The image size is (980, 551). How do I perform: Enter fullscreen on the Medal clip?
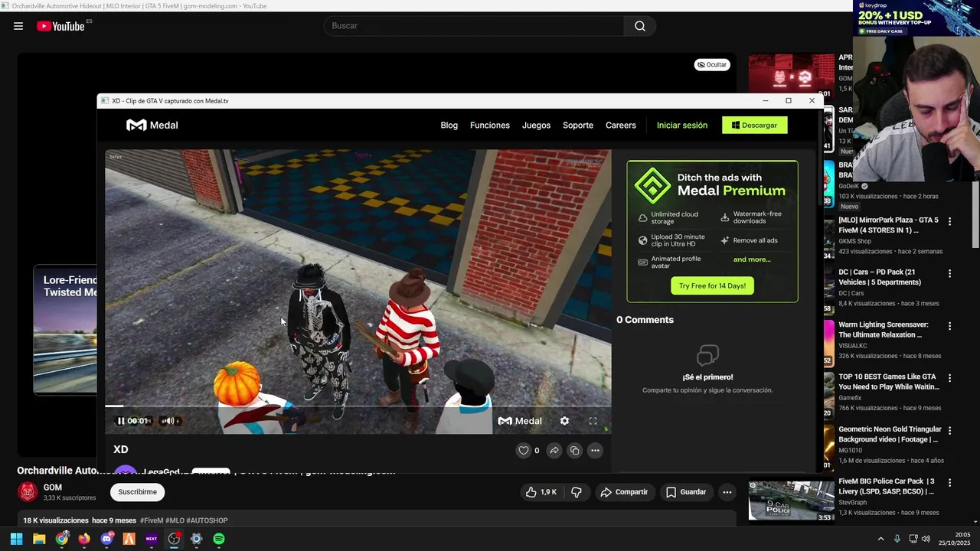click(593, 421)
